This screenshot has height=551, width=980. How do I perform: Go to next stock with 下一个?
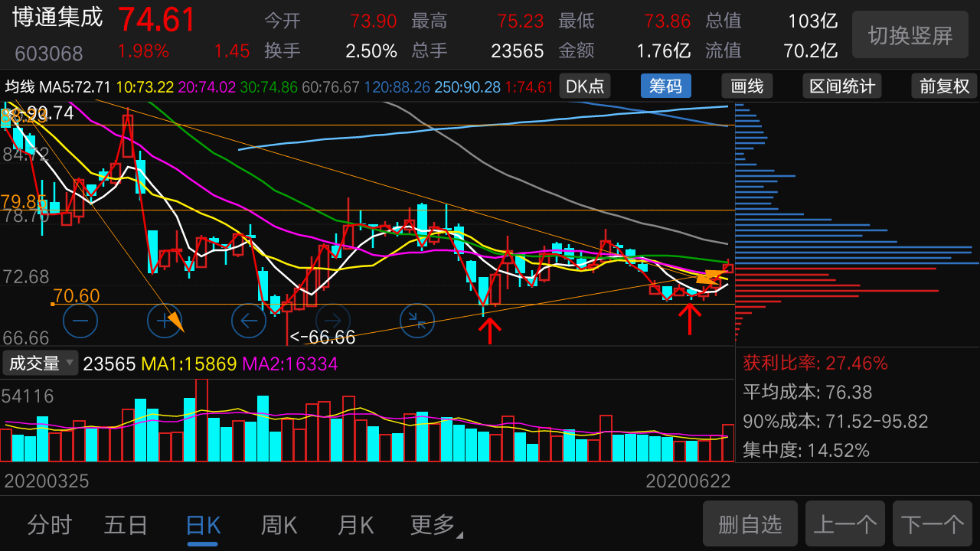coord(933,524)
